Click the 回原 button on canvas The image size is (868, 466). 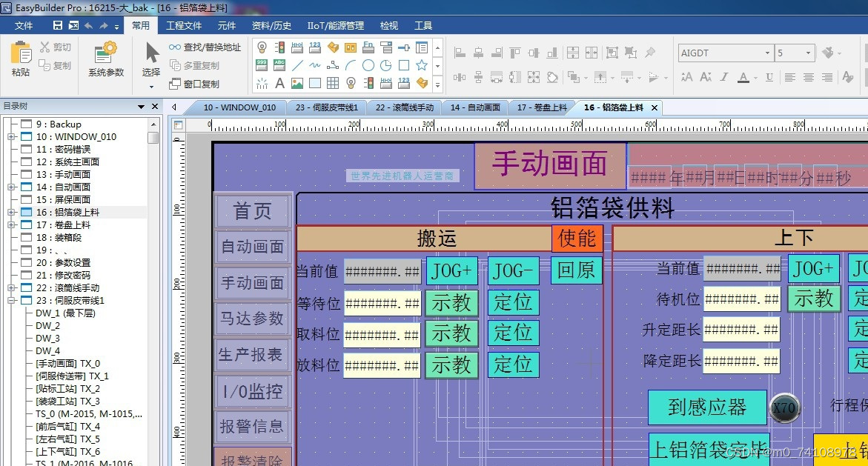click(576, 270)
